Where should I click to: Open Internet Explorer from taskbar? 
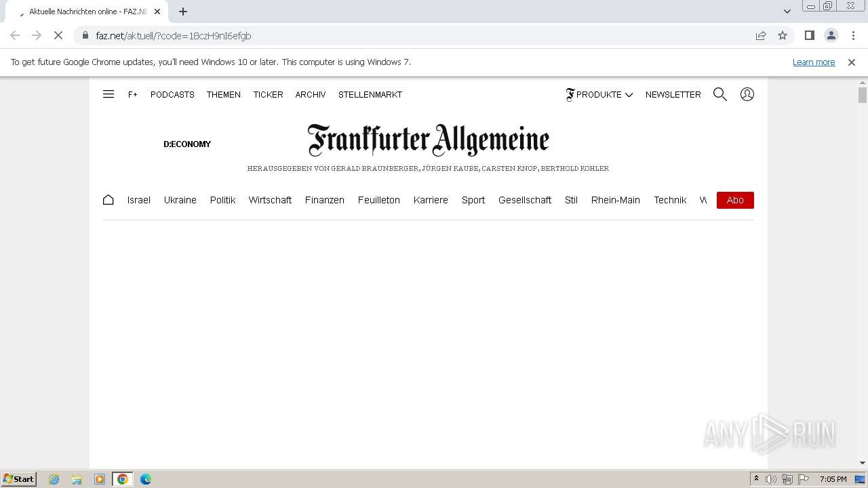[x=54, y=479]
